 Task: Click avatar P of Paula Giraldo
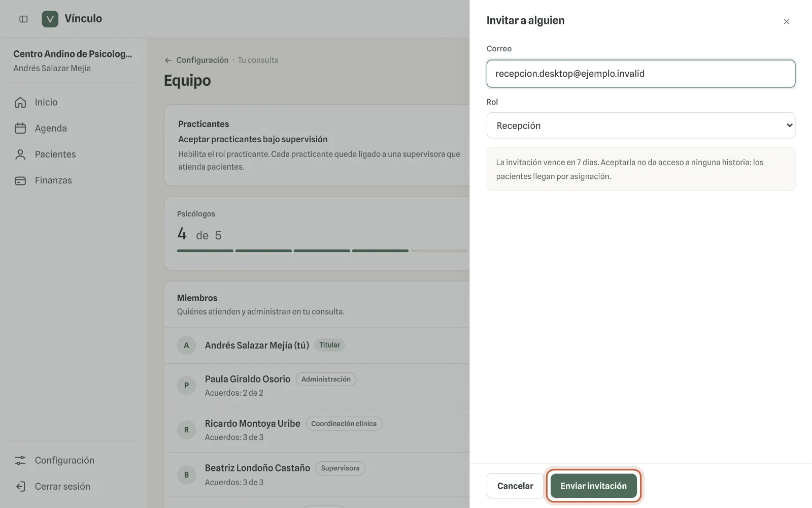coord(186,386)
